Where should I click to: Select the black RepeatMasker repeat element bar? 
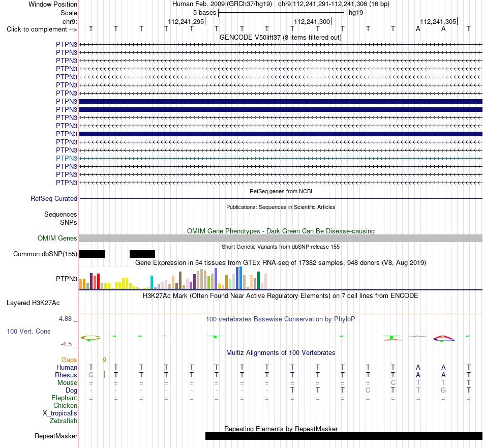coord(344,436)
